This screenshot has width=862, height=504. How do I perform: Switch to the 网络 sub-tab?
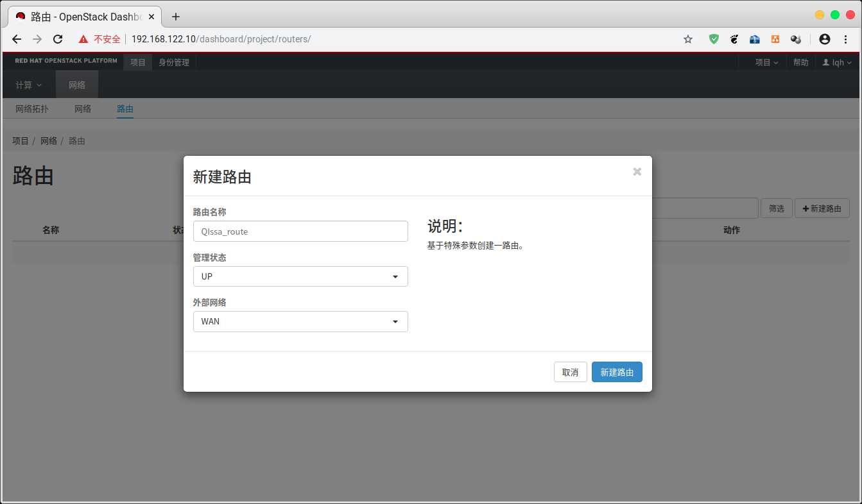coord(83,109)
